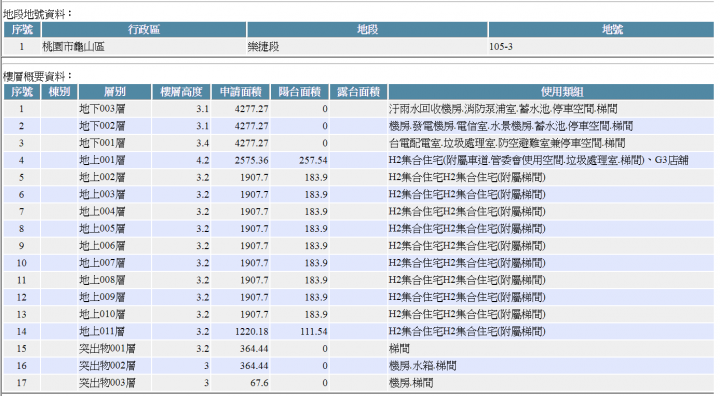Select the 地上011層 row label
The image size is (720, 396).
tap(102, 331)
